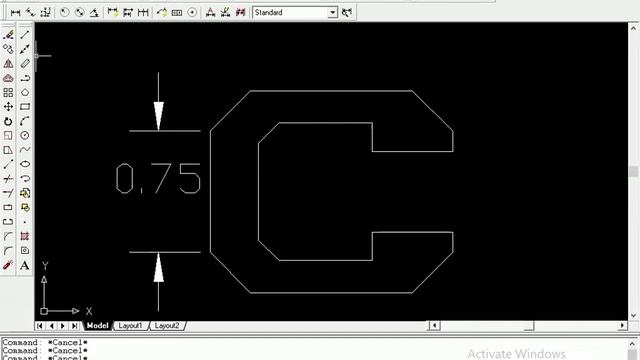Select the Ellipse tool
The width and height of the screenshot is (640, 360).
[25, 164]
